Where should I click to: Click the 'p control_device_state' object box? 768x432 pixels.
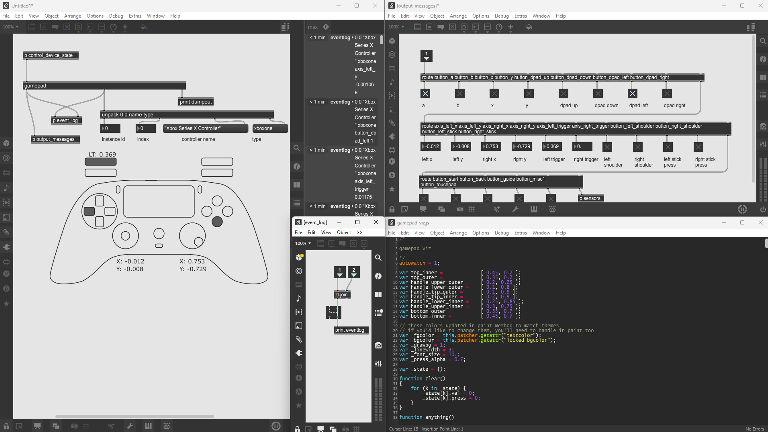pyautogui.click(x=51, y=55)
